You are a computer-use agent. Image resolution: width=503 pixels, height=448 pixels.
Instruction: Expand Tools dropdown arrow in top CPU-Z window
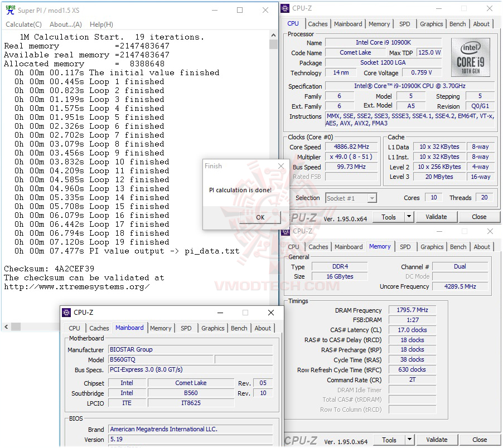point(409,217)
